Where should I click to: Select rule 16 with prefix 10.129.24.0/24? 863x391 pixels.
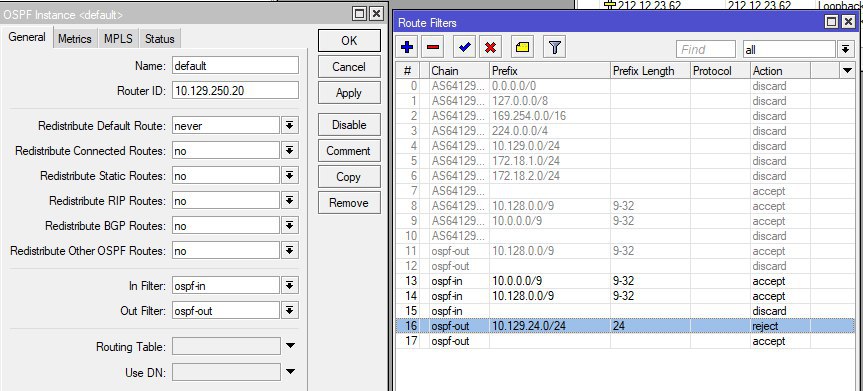[625, 325]
